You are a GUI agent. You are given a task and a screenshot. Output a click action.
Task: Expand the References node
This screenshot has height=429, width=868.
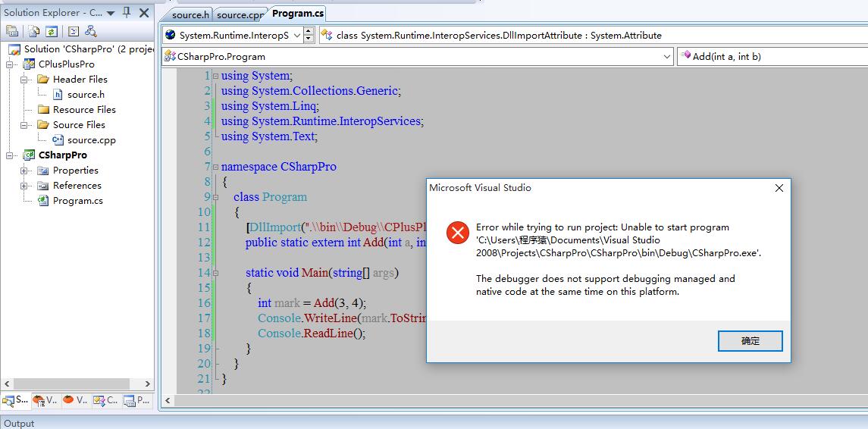(x=24, y=186)
